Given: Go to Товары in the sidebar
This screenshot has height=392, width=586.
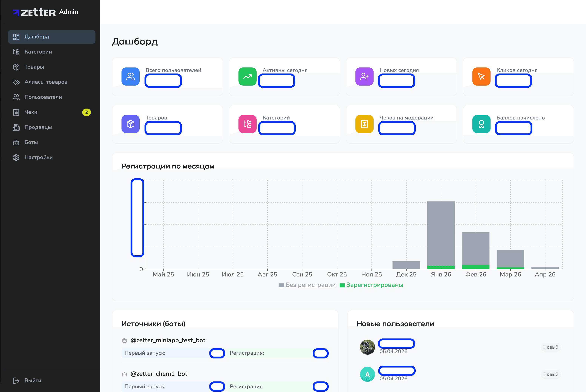Looking at the screenshot, I should pos(34,67).
